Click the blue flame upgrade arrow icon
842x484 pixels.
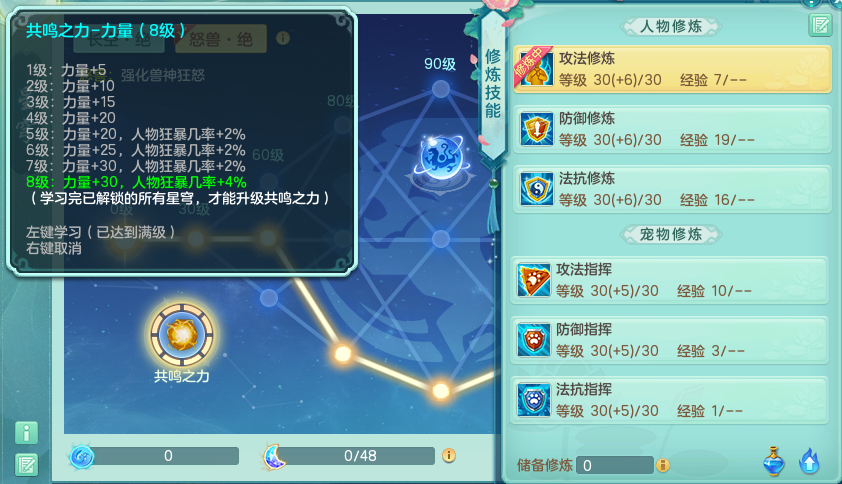point(809,461)
